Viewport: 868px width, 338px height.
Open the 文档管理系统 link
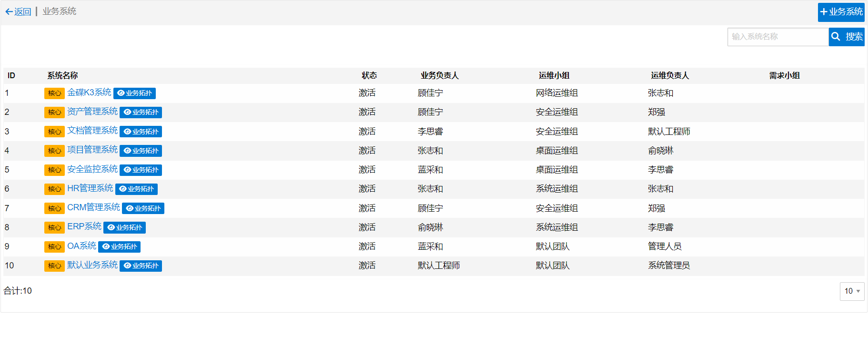tap(92, 131)
